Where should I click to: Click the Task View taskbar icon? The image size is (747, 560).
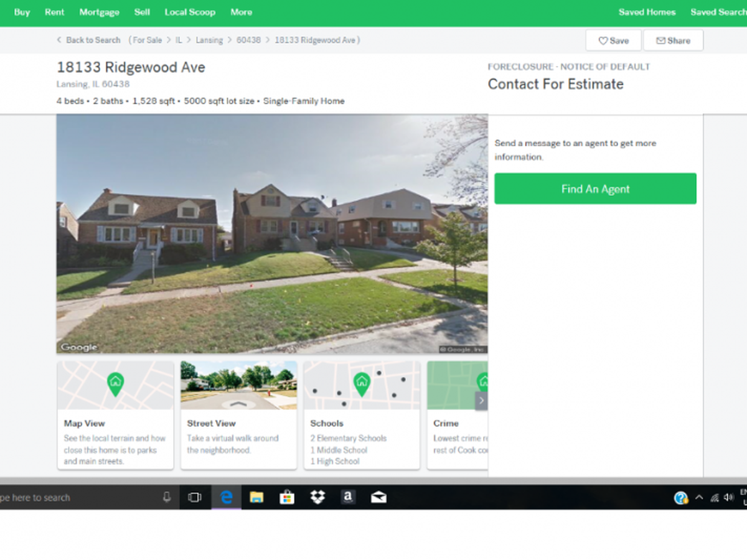tap(195, 497)
